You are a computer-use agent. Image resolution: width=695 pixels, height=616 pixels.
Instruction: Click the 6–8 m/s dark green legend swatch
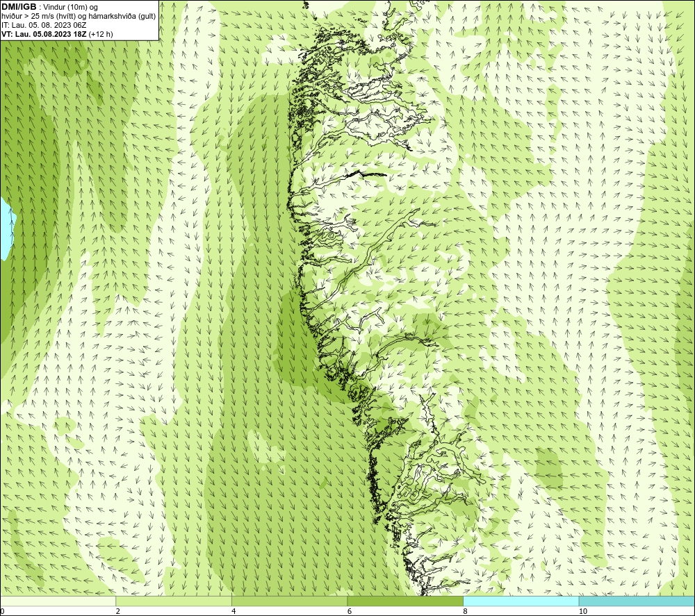pyautogui.click(x=405, y=601)
